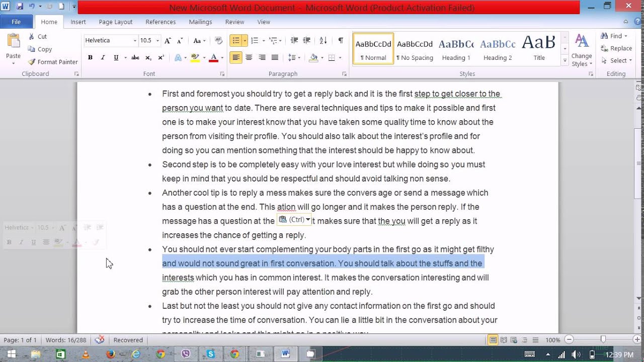Center align the text
Image resolution: width=644 pixels, height=362 pixels.
tap(249, 58)
